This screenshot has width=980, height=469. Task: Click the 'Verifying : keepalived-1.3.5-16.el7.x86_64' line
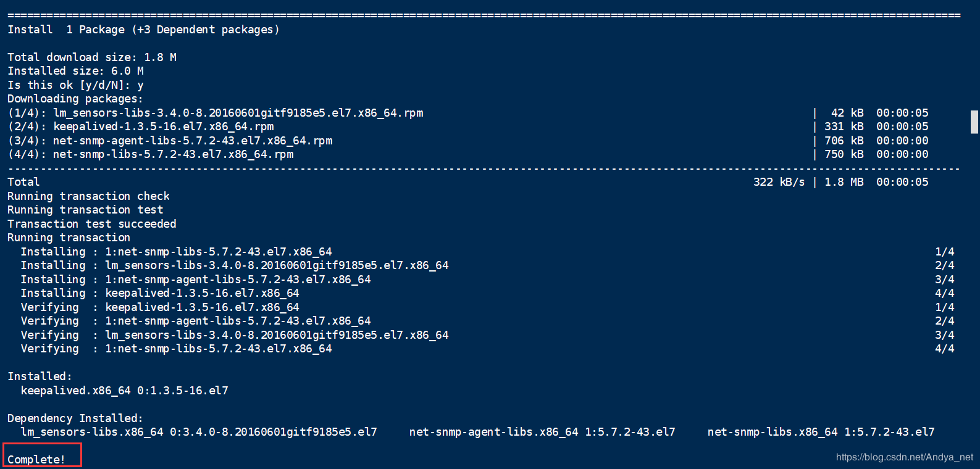click(x=160, y=307)
